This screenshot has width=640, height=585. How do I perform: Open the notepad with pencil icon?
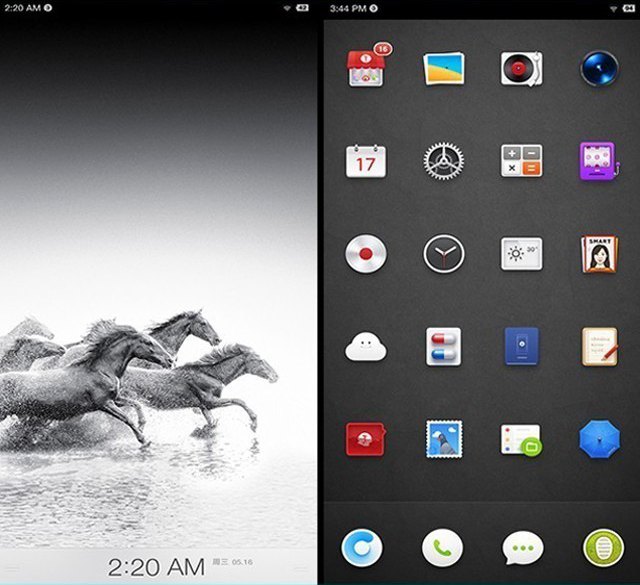click(600, 347)
